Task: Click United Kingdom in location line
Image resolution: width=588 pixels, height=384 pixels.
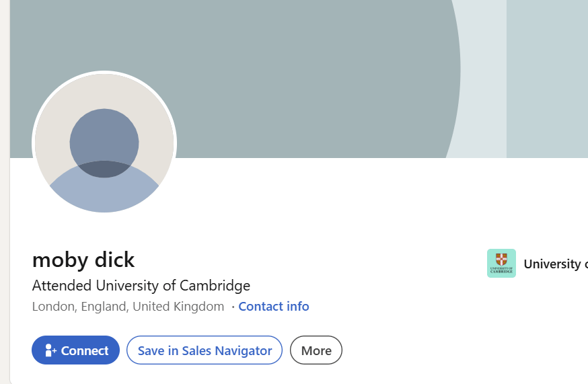Action: point(178,307)
